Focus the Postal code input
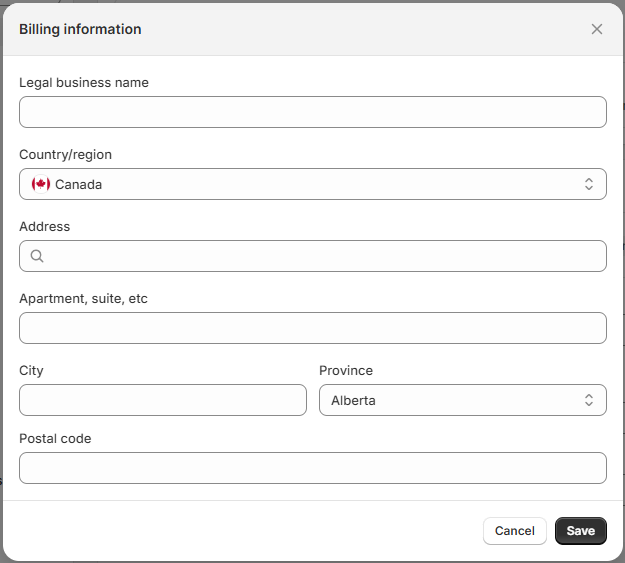 click(x=312, y=468)
